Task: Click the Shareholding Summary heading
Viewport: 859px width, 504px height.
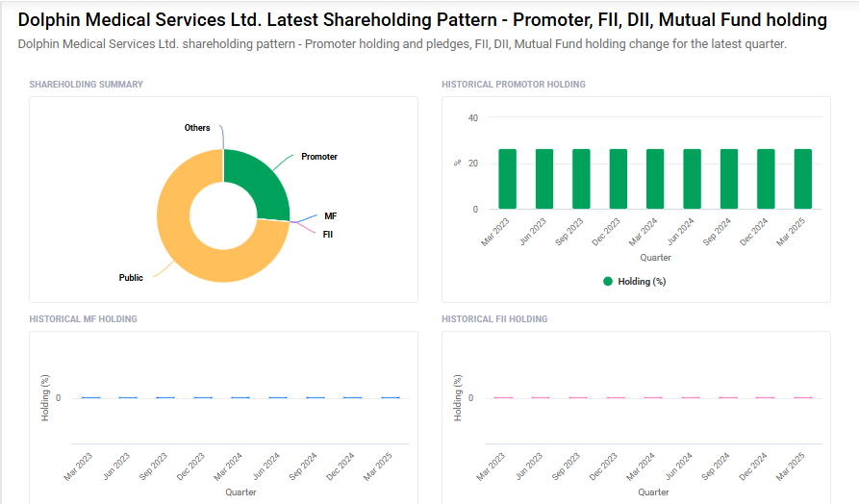Action: click(86, 85)
